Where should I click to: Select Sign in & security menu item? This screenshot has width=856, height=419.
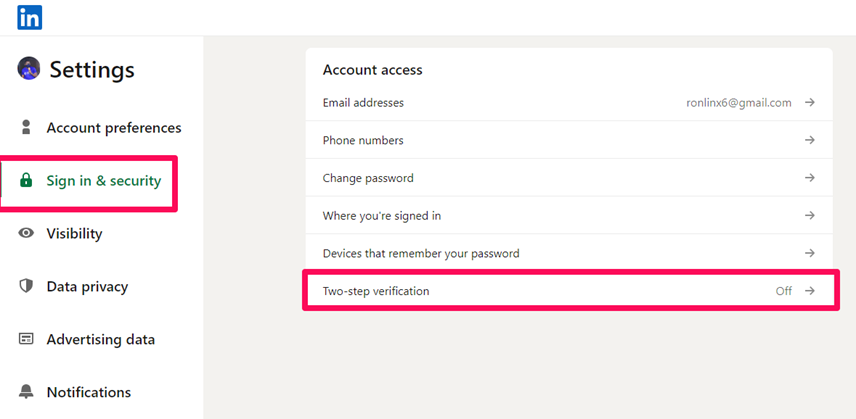(104, 181)
